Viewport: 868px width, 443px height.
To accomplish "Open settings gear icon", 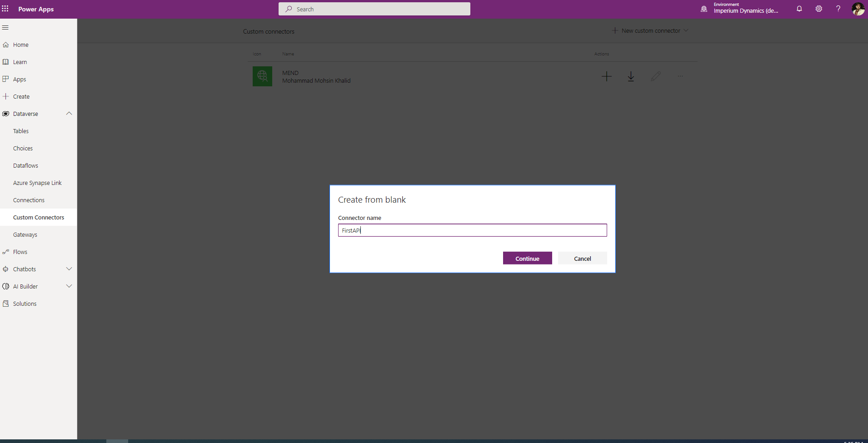I will [x=818, y=9].
